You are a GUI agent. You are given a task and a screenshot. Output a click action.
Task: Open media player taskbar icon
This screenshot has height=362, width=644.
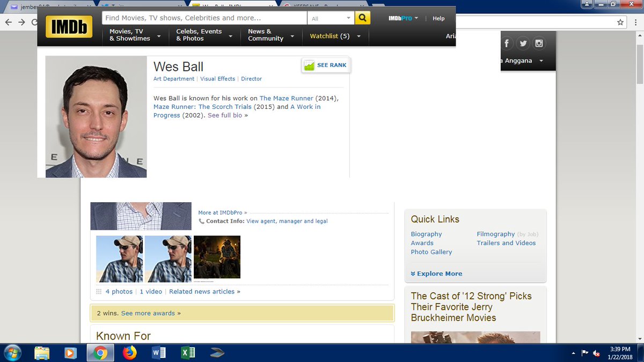pos(70,353)
